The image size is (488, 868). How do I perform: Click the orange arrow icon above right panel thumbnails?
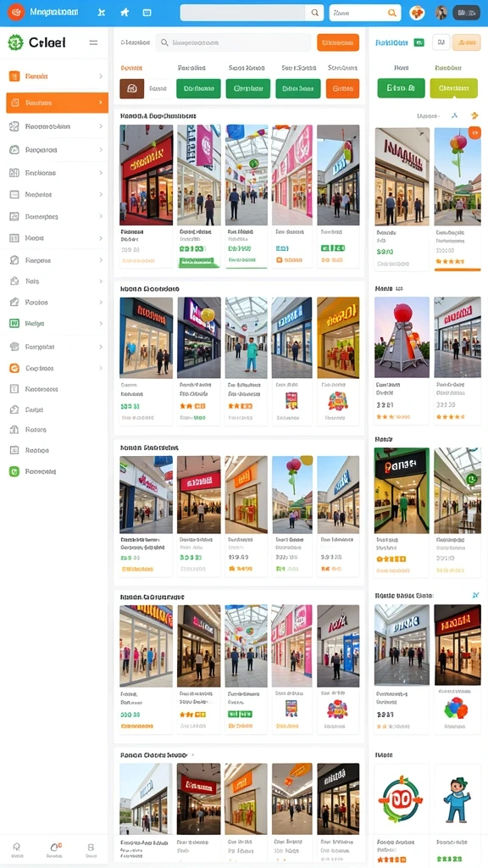click(x=474, y=115)
